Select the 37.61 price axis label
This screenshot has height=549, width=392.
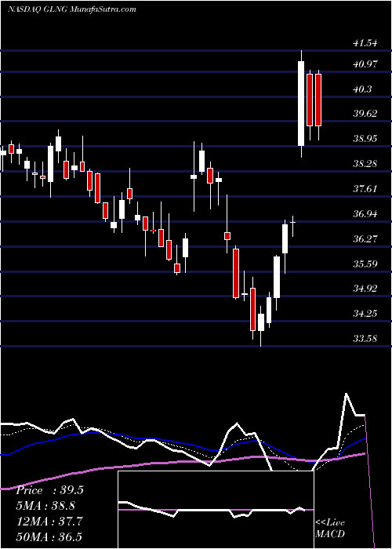pyautogui.click(x=365, y=189)
